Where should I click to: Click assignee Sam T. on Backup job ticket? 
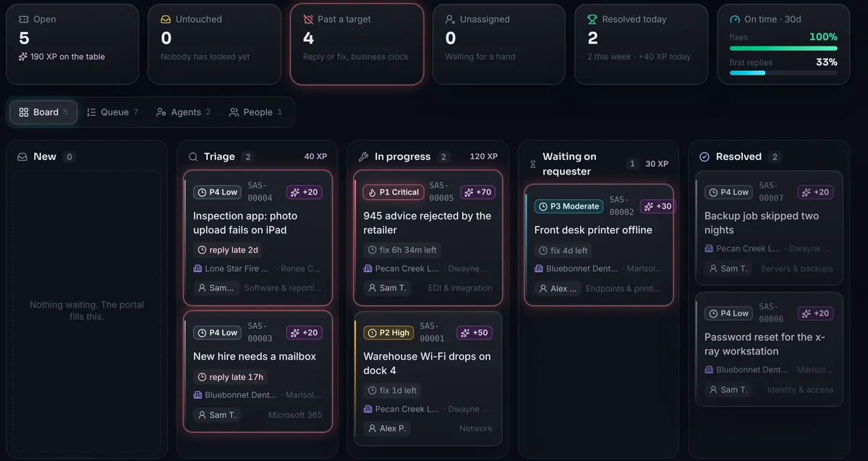[x=728, y=268]
